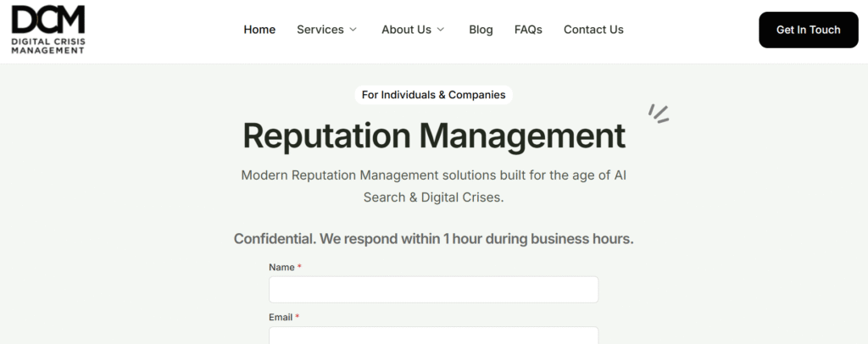The height and width of the screenshot is (344, 868).
Task: Click the Reputation Management heading
Action: 434,136
